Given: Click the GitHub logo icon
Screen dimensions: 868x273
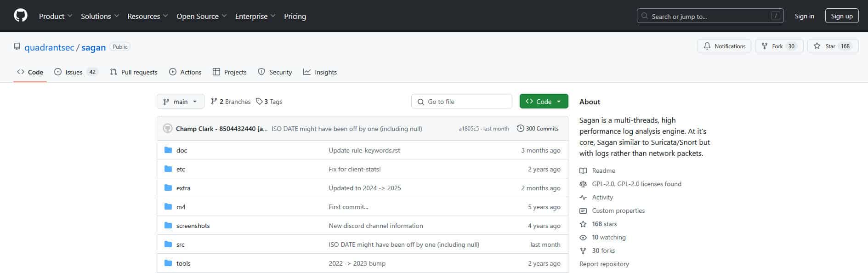Looking at the screenshot, I should click(21, 16).
